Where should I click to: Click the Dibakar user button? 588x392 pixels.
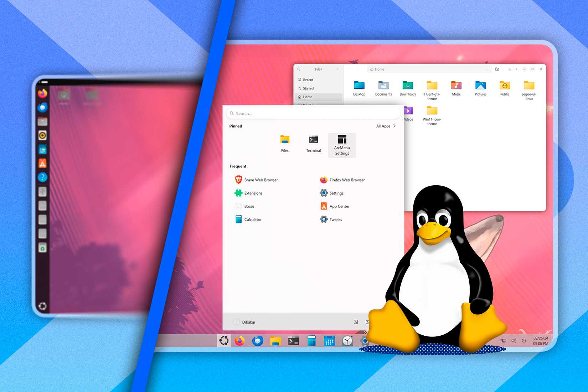coord(245,322)
